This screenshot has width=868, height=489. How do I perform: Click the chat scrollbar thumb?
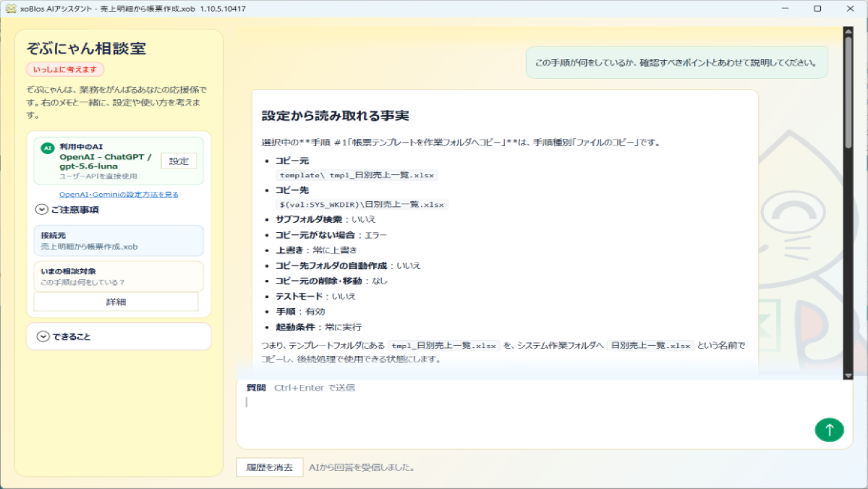click(848, 93)
